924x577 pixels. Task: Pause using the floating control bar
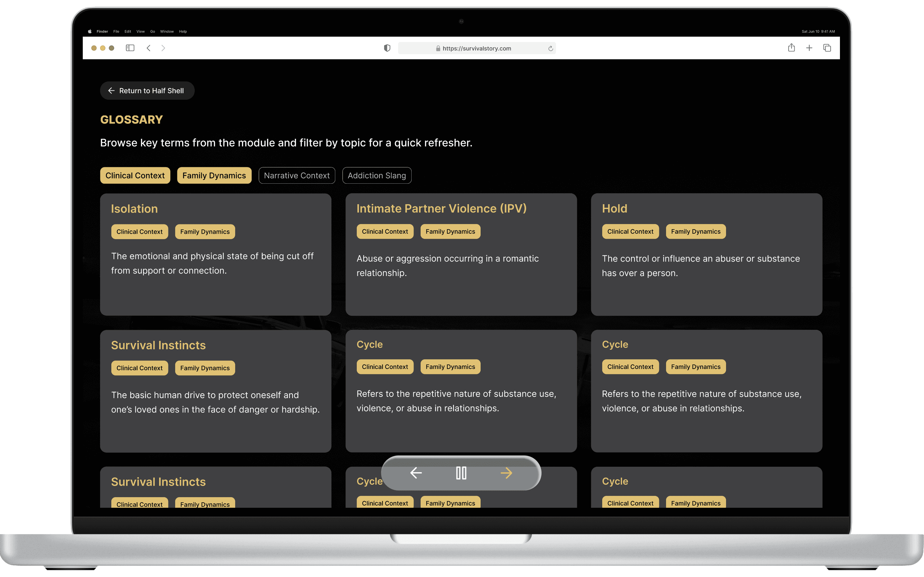point(461,473)
